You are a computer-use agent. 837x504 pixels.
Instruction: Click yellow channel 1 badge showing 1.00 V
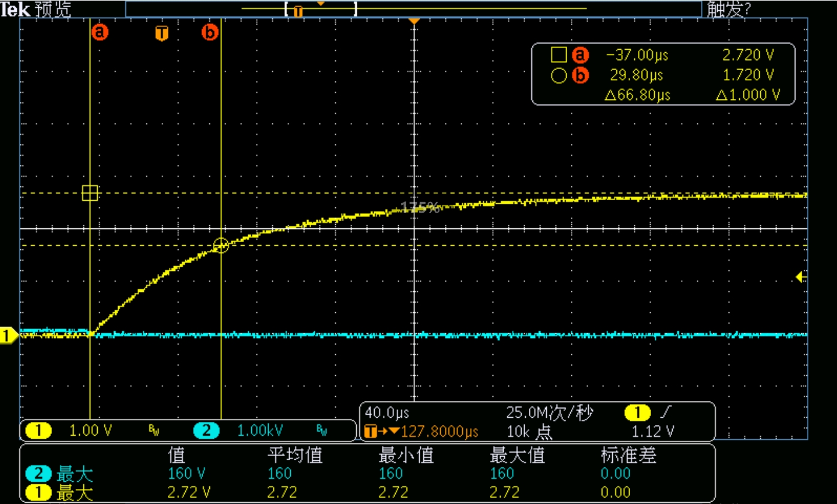[39, 430]
